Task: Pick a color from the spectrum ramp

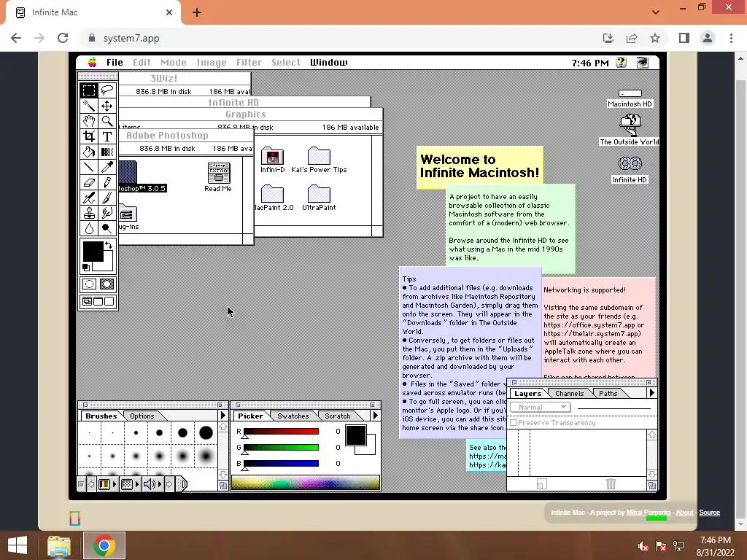Action: click(306, 483)
